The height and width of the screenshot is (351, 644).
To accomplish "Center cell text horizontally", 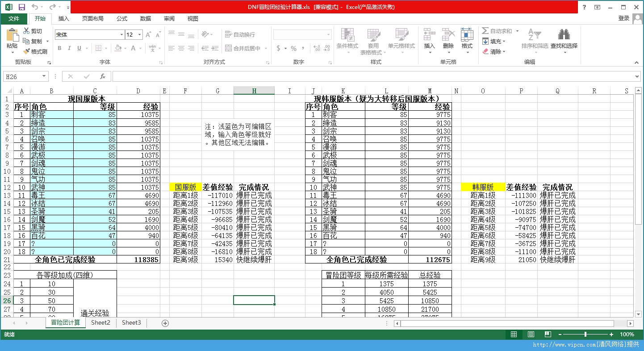I will pos(181,48).
